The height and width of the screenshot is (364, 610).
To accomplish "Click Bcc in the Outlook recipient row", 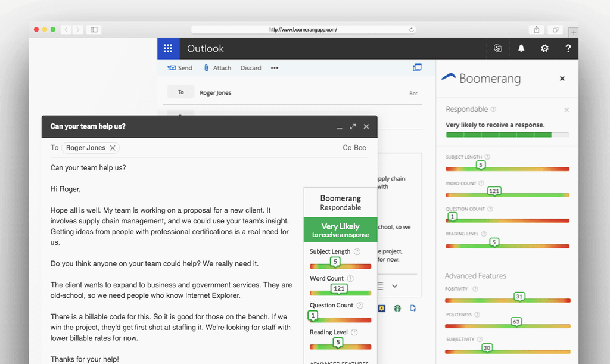I will pos(413,94).
